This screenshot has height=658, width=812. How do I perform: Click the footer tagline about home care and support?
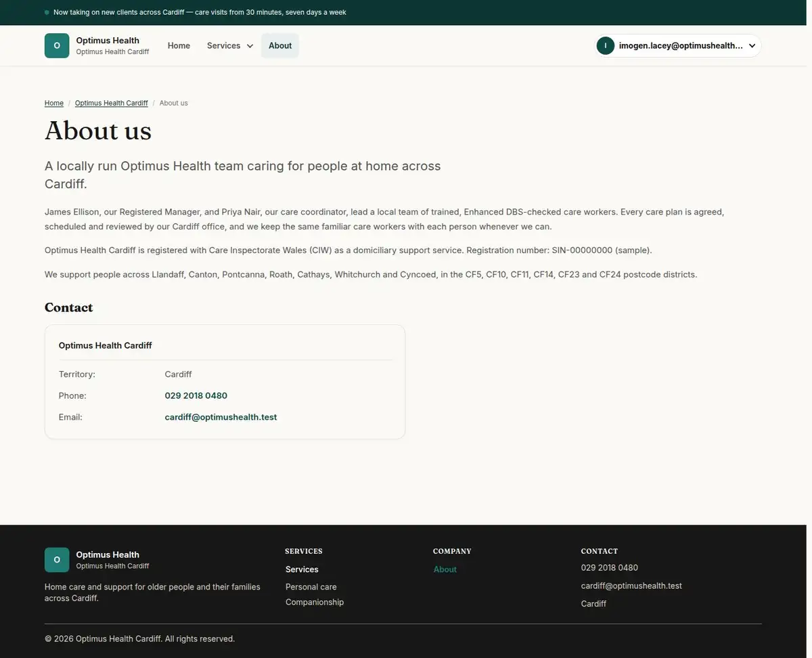tap(152, 592)
